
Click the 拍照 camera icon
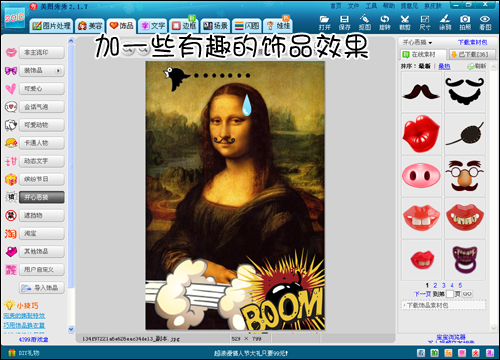click(465, 23)
